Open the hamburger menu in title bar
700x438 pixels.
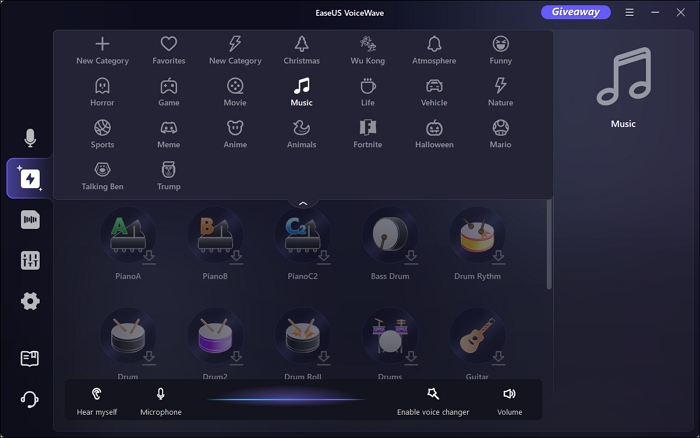click(629, 13)
